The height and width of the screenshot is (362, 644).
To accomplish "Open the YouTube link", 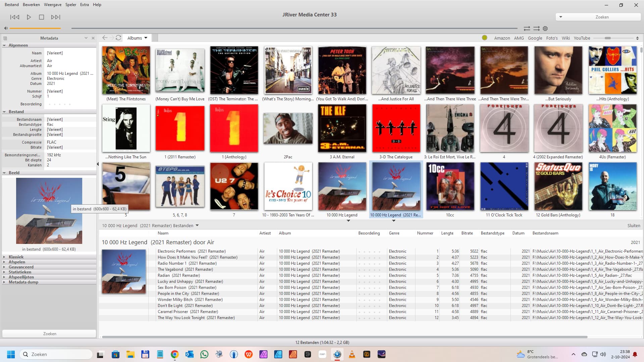I will pos(582,38).
